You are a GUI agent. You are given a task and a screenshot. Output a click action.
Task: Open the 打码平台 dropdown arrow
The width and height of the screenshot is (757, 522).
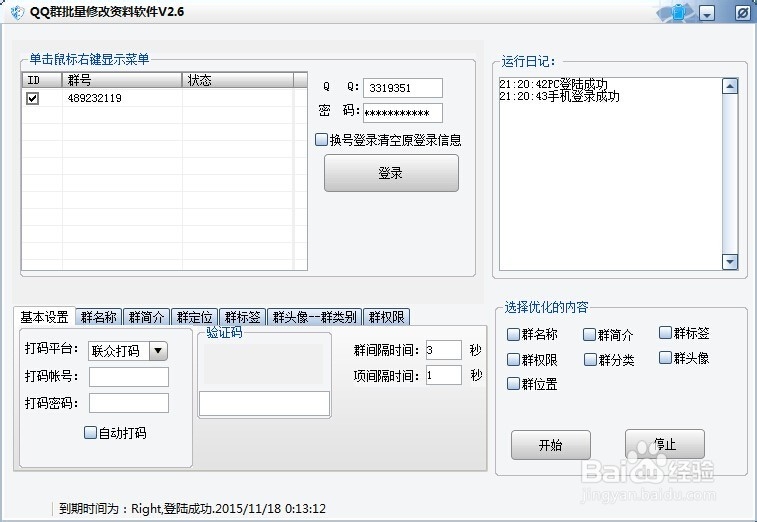point(158,351)
